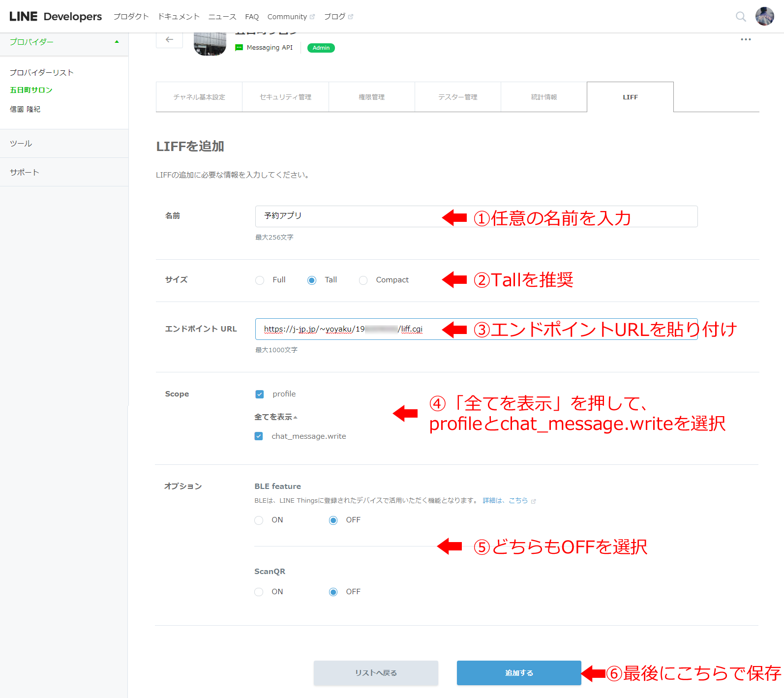Click the エンドポイント URL input field
Image resolution: width=784 pixels, height=698 pixels.
point(476,329)
